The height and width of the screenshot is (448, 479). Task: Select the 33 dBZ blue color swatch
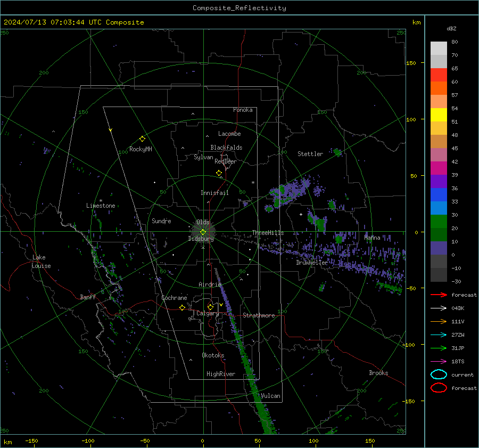tap(439, 194)
